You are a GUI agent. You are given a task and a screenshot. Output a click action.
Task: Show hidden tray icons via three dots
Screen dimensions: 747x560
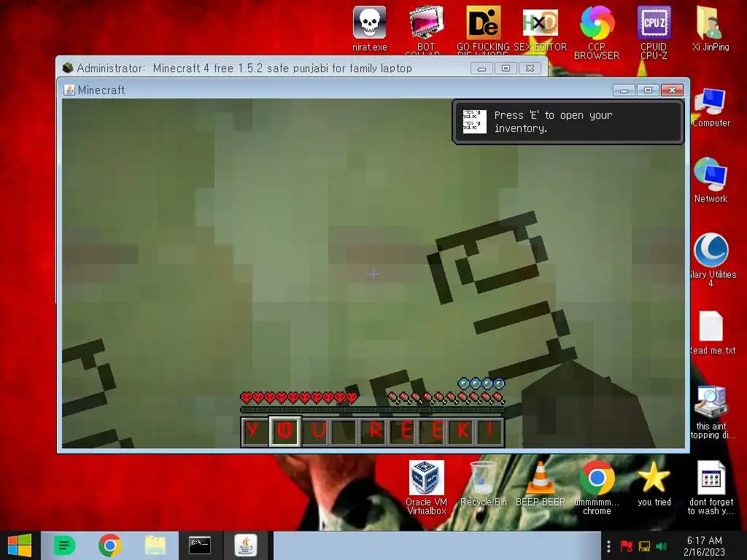click(x=608, y=546)
